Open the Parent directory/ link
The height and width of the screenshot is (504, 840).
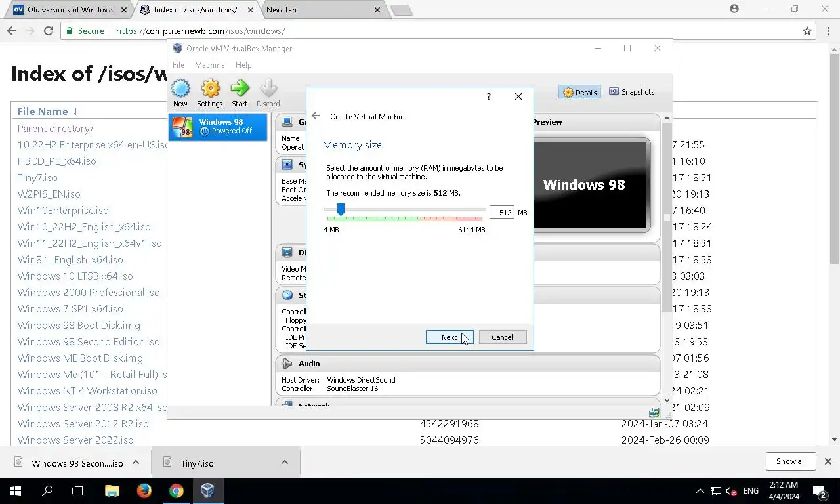(x=55, y=129)
